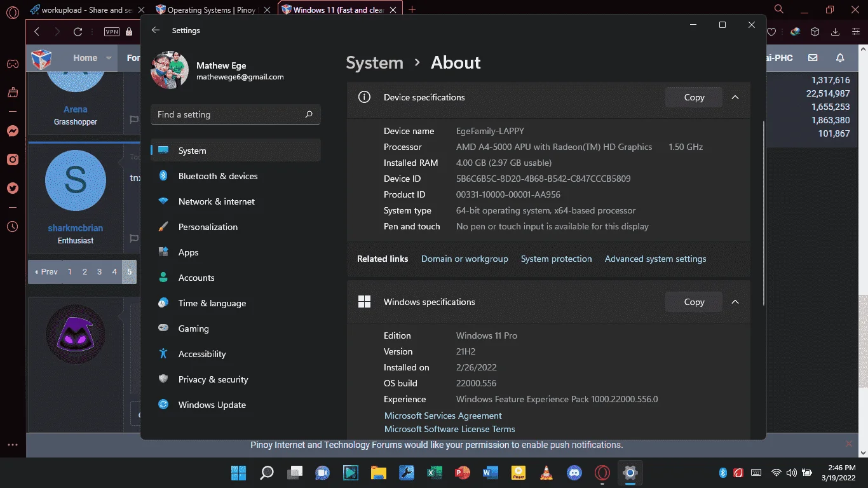
Task: Open Opera tab search magnifier
Action: point(779,10)
